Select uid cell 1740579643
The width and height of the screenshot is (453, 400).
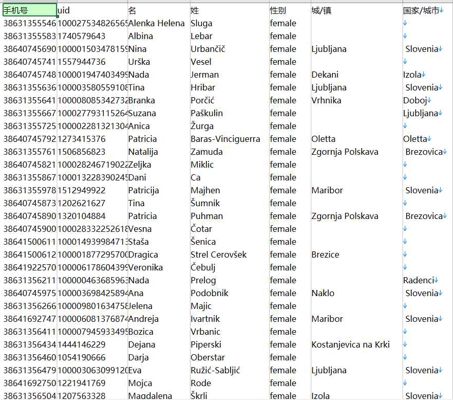click(92, 36)
